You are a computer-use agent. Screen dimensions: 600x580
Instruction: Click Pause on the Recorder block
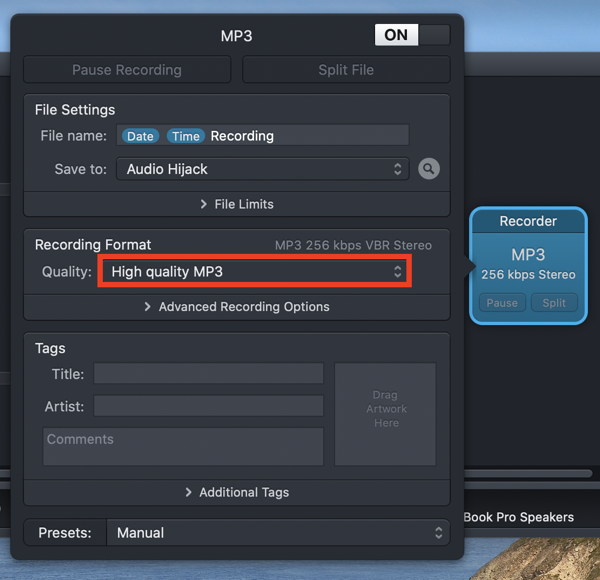click(502, 303)
